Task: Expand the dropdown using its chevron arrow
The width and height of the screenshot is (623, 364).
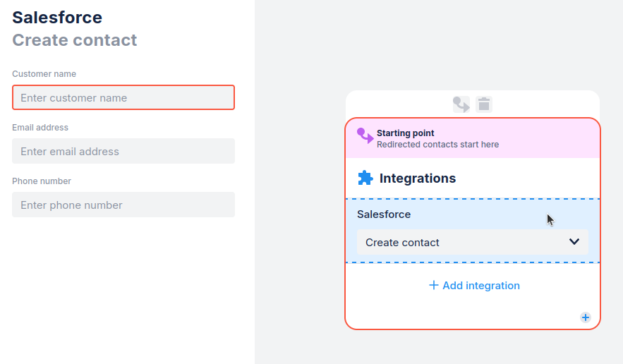Action: pos(574,242)
